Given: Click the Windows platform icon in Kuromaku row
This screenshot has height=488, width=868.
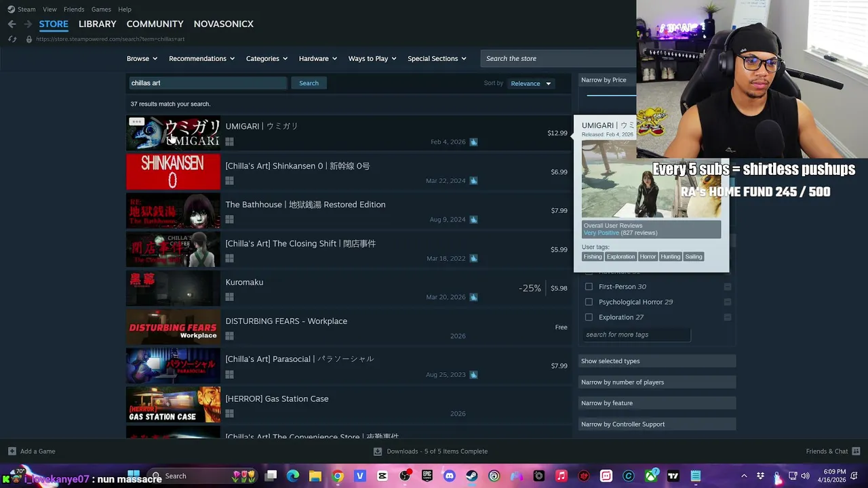Looking at the screenshot, I should [x=229, y=297].
